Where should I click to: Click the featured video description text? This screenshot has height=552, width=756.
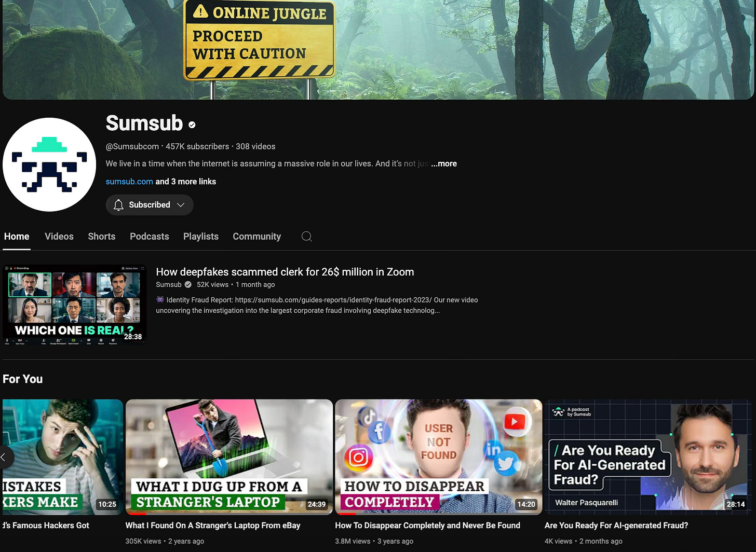(317, 305)
